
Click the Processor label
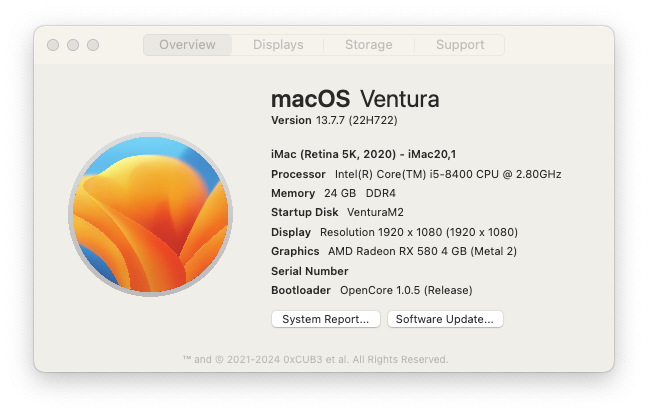pos(298,174)
